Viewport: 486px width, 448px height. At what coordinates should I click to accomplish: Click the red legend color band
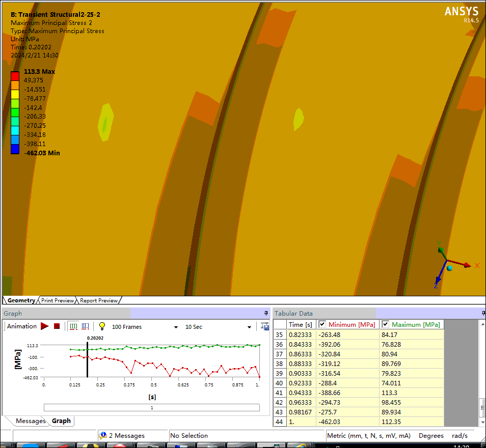point(15,76)
